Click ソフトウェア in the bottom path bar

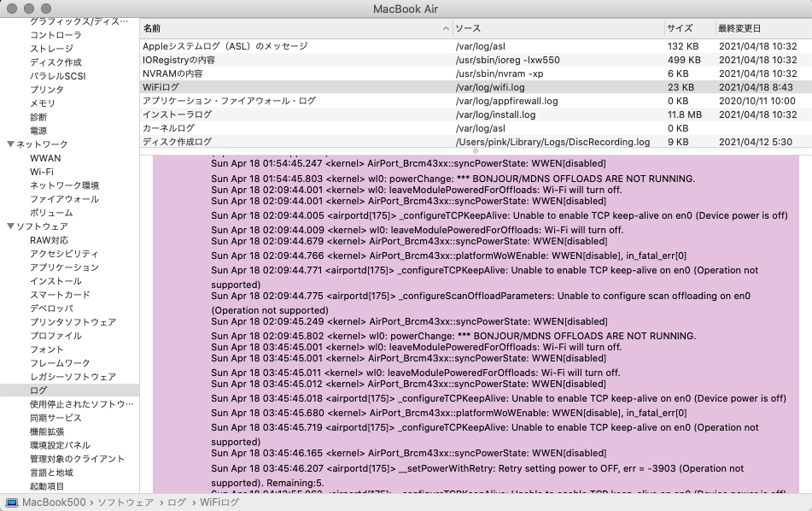(126, 502)
